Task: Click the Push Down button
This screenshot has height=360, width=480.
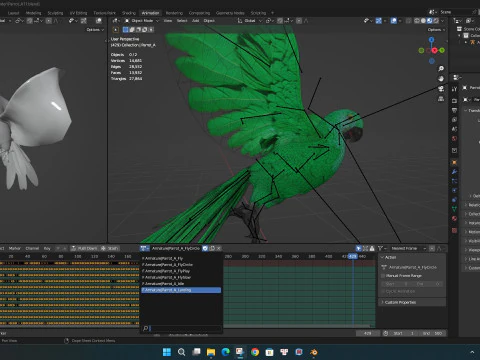Action: pos(85,248)
